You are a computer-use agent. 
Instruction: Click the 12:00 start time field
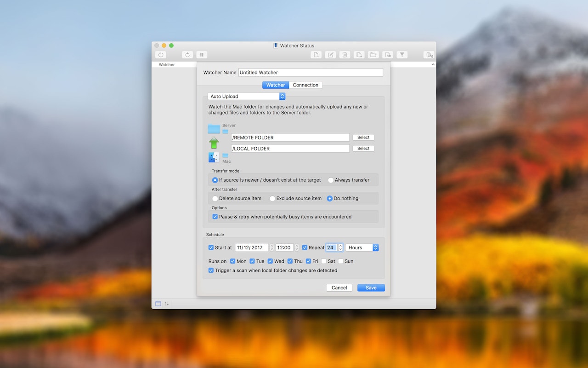[285, 247]
